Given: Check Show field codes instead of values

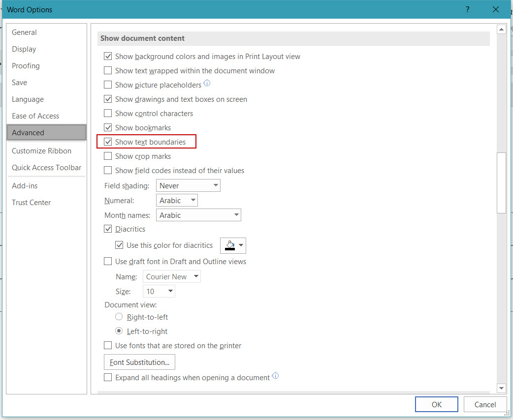Looking at the screenshot, I should pos(108,170).
